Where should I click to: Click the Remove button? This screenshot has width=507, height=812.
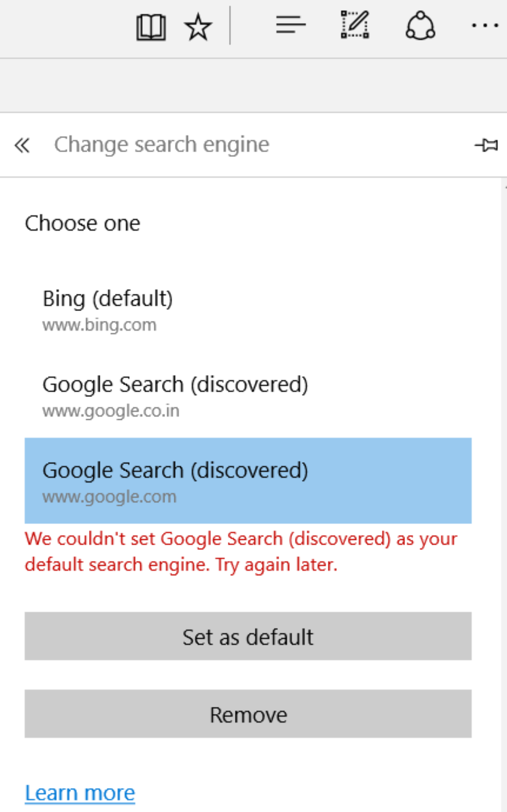coord(248,714)
